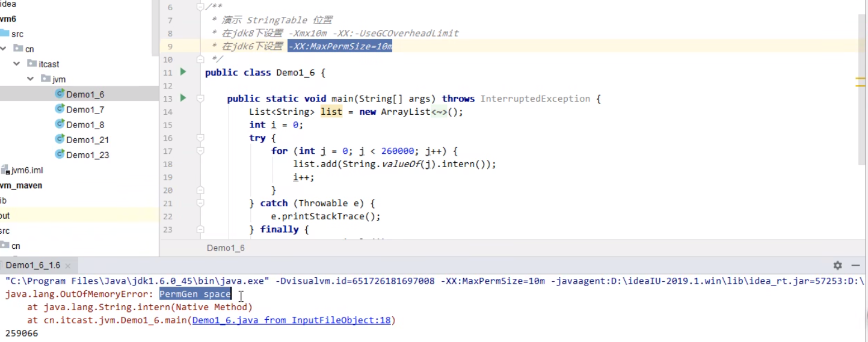
Task: Click the upper warning stripe marker
Action: 860,78
